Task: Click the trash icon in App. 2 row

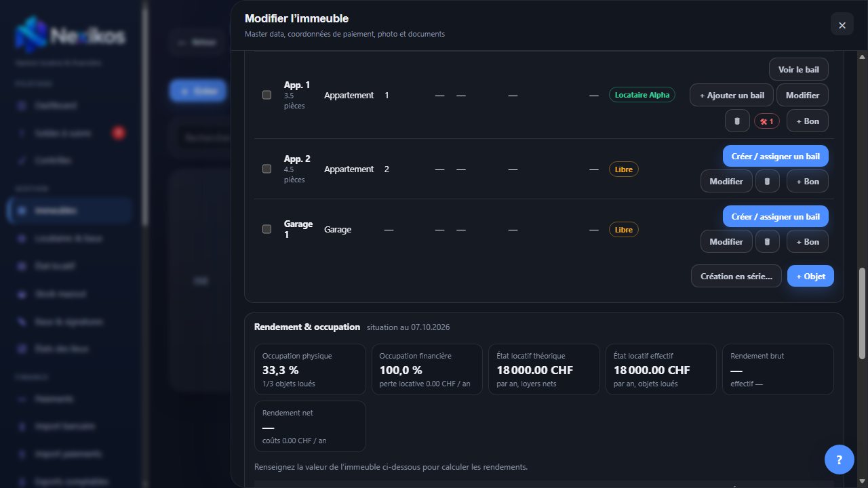Action: (x=767, y=181)
